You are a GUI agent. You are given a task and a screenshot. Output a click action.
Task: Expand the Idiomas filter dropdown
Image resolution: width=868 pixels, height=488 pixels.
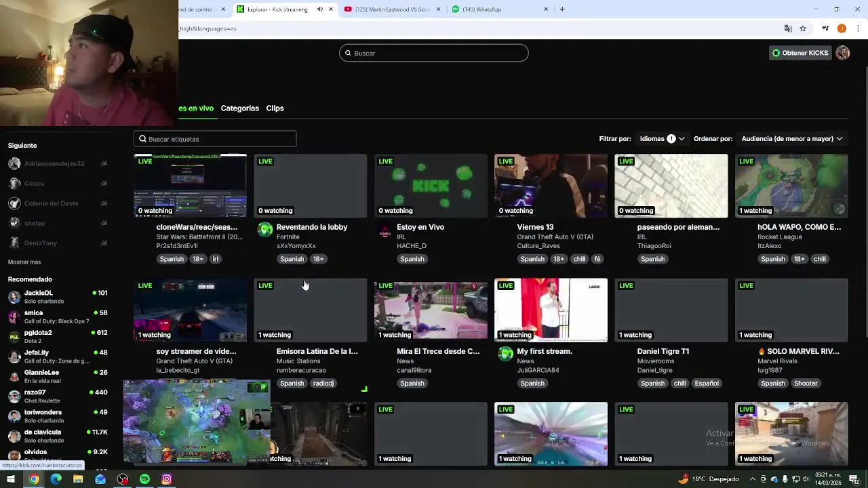click(x=662, y=138)
